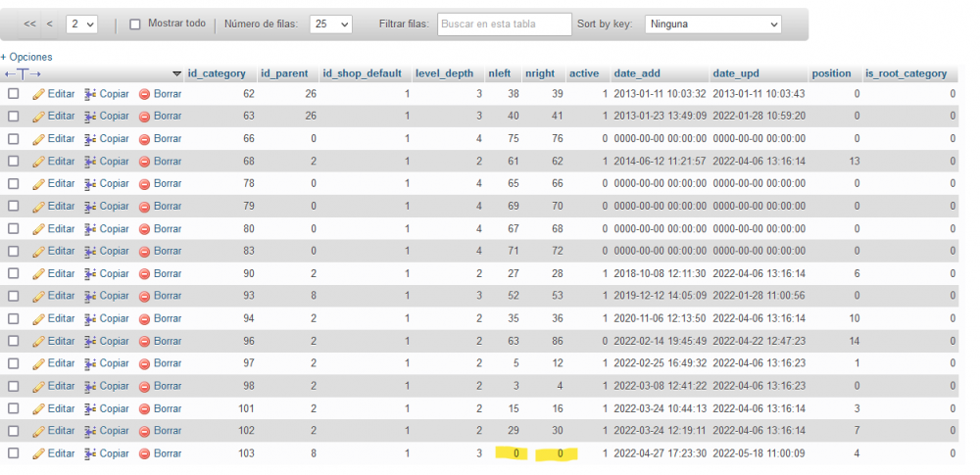This screenshot has width=980, height=475.
Task: Sort by nright column header
Action: (540, 73)
